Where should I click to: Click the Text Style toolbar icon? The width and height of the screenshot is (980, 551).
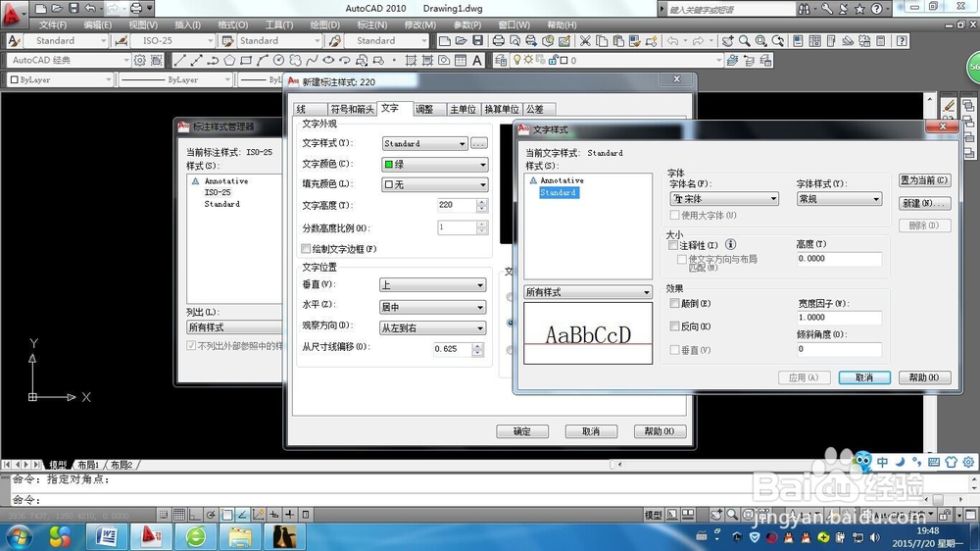[x=14, y=40]
